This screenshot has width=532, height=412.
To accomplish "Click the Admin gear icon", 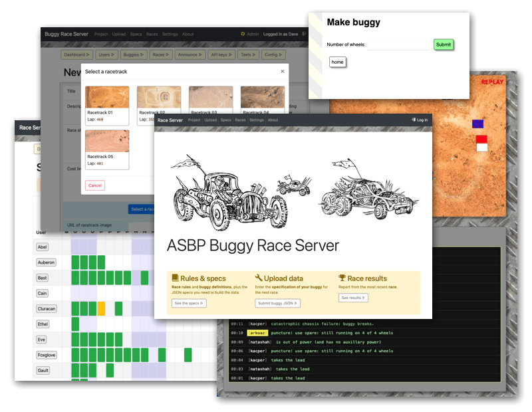I will (243, 34).
